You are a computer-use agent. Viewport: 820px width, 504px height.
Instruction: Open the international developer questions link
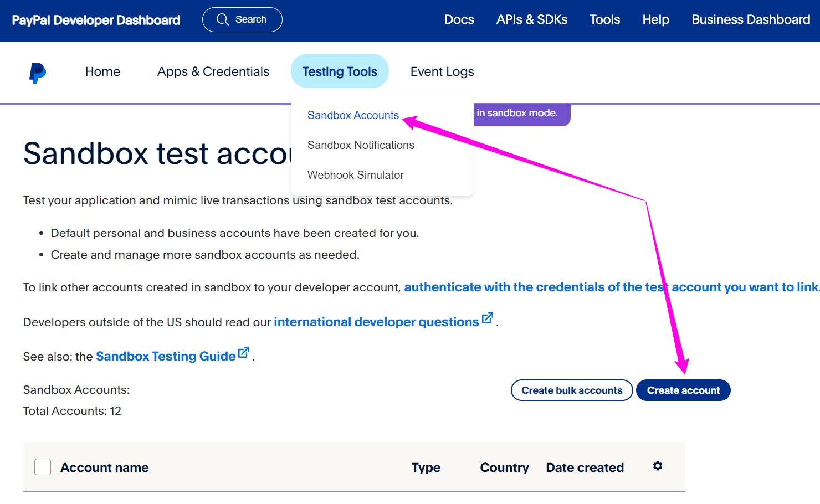376,322
